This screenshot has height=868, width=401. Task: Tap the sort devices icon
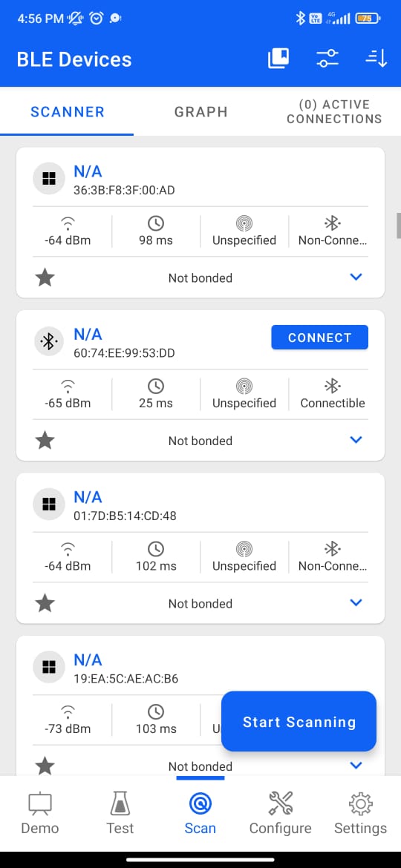pos(376,58)
